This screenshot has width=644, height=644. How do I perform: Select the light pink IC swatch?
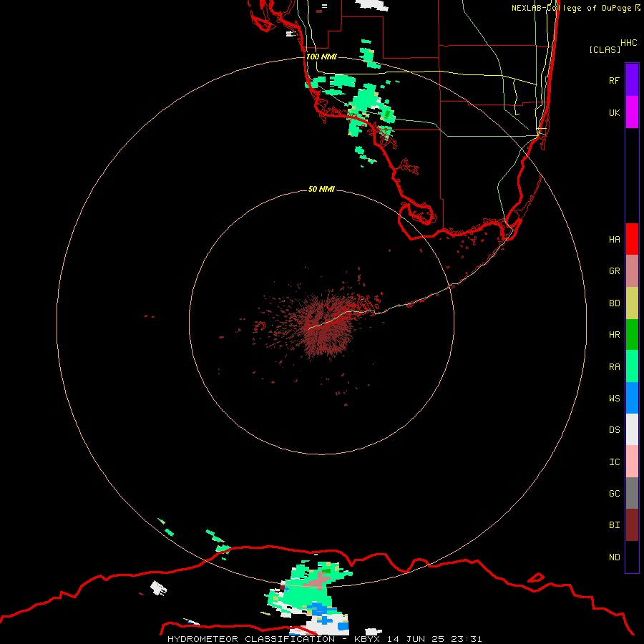coord(632,462)
